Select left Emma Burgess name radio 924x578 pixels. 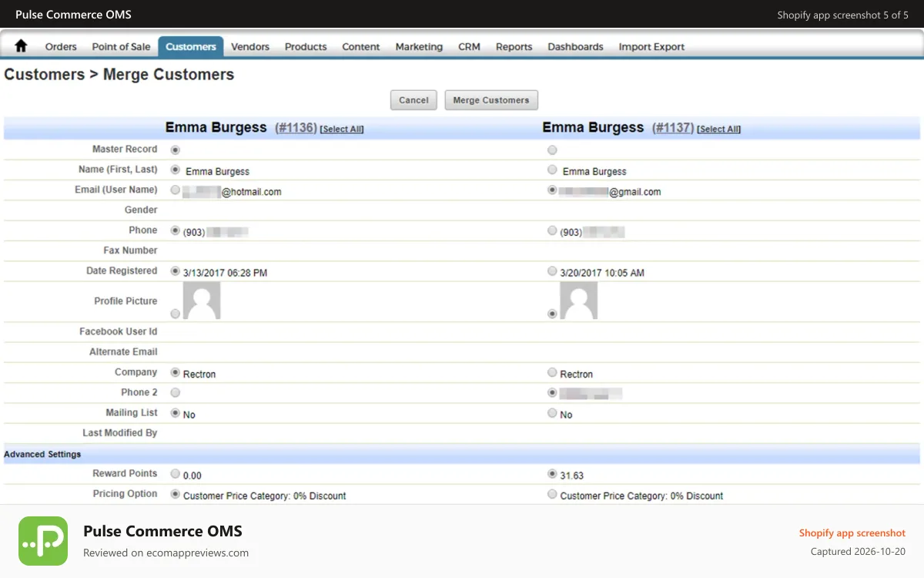point(176,170)
